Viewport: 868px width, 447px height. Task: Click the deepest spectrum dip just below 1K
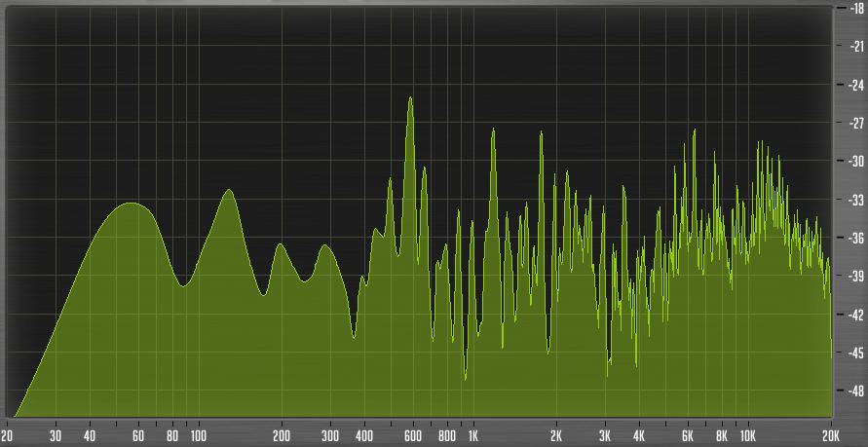coord(465,379)
